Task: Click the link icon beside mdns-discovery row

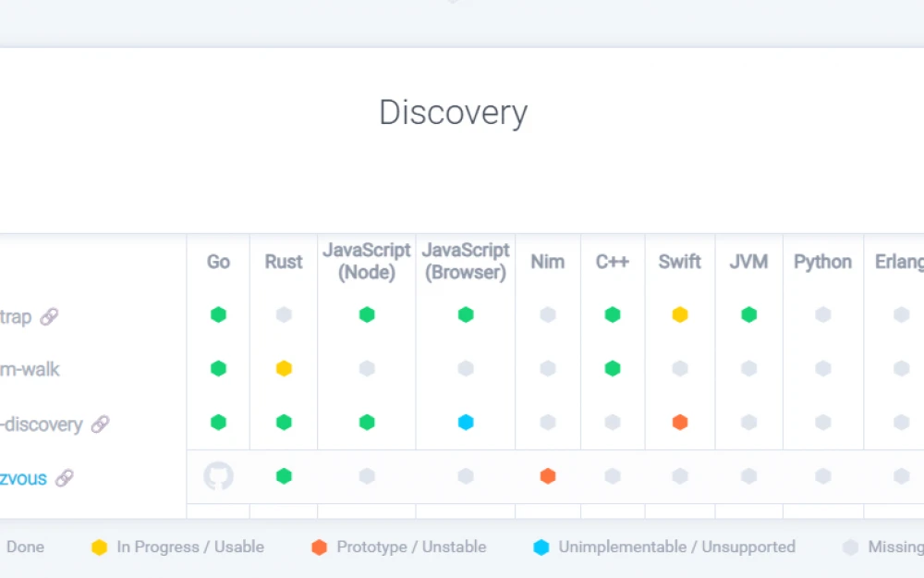Action: tap(100, 424)
